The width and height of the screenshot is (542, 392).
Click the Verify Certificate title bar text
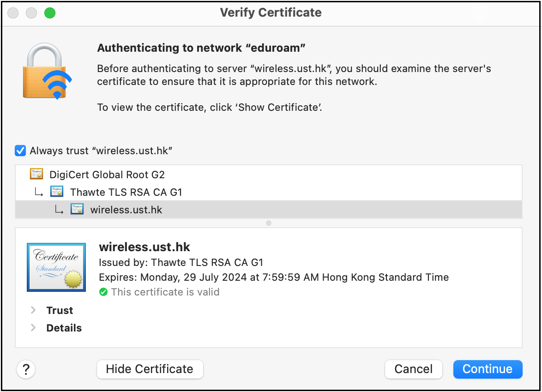click(271, 13)
